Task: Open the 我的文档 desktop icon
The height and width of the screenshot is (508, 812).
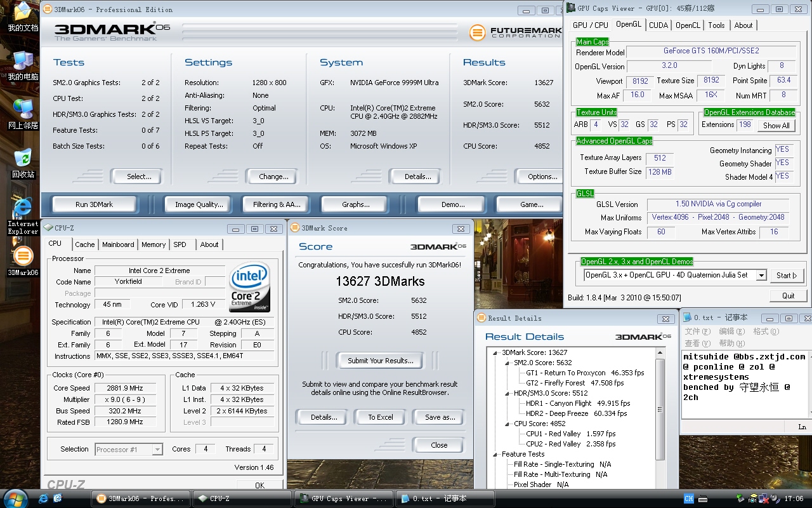Action: pos(23,17)
